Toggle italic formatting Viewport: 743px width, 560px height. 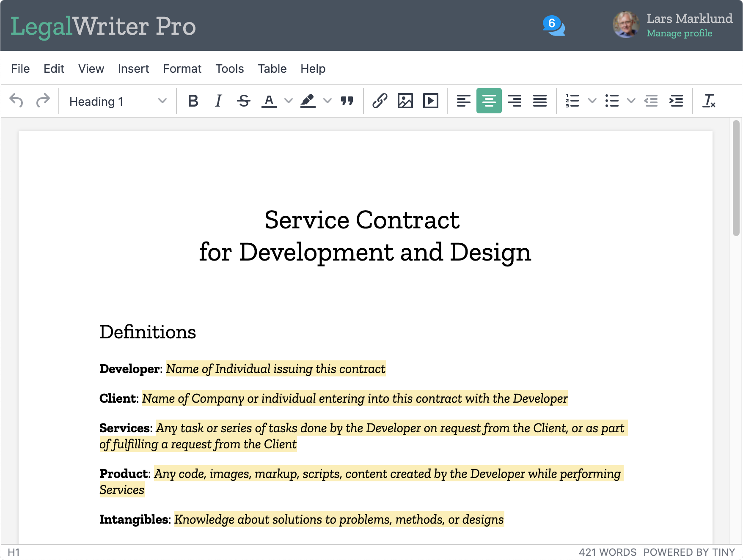218,101
